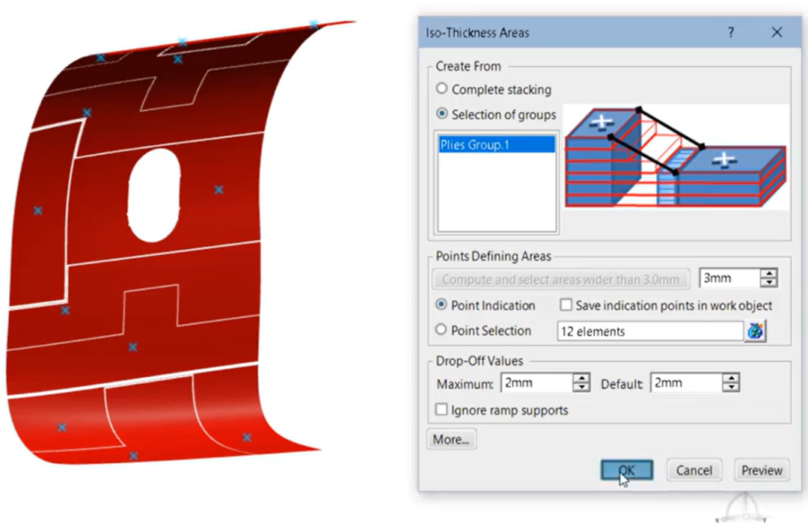Screen dimensions: 808x532
Task: Select Plies Group.1 in the list
Action: [x=497, y=145]
